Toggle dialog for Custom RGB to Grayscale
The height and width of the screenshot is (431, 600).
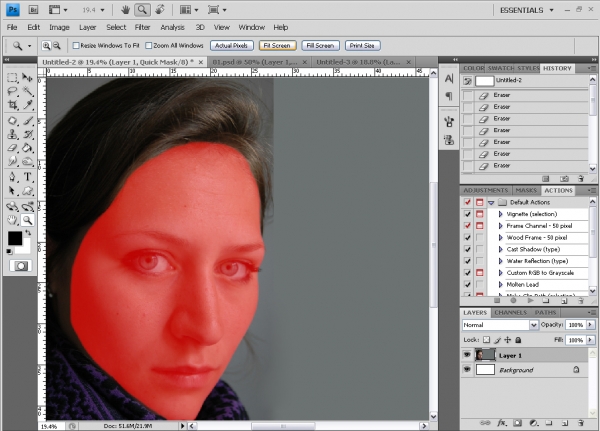coord(479,273)
